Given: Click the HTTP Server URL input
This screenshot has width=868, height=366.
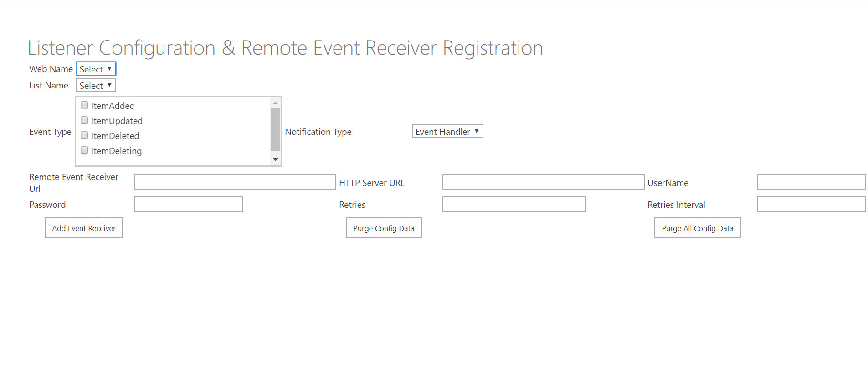Looking at the screenshot, I should 543,182.
